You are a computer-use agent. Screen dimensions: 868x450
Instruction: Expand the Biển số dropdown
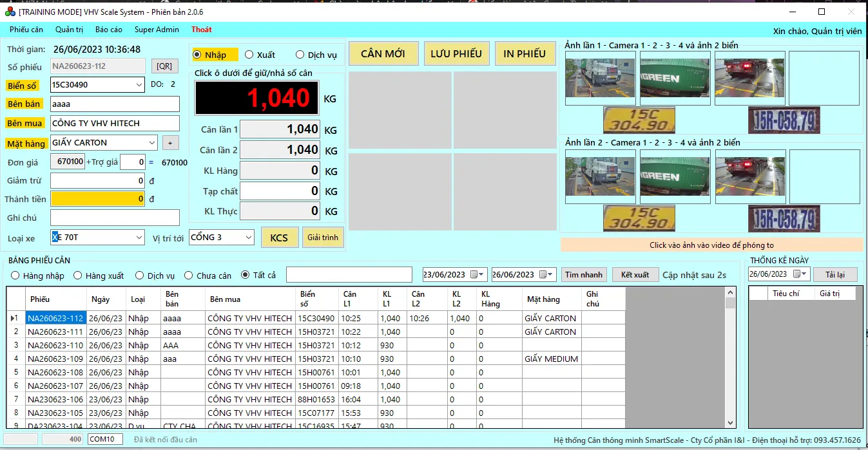tap(140, 85)
